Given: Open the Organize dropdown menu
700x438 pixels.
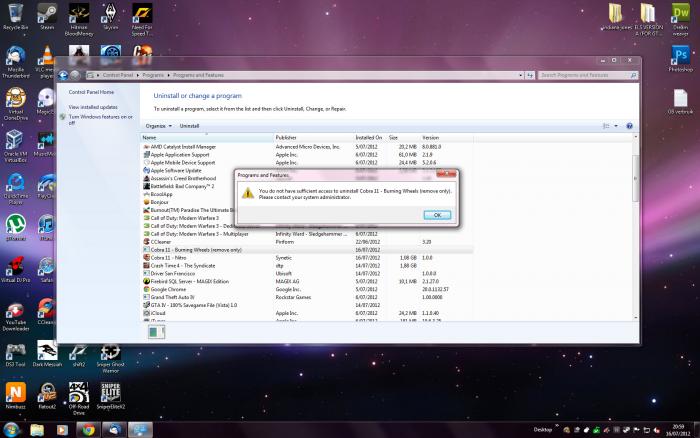Looking at the screenshot, I should (x=158, y=126).
